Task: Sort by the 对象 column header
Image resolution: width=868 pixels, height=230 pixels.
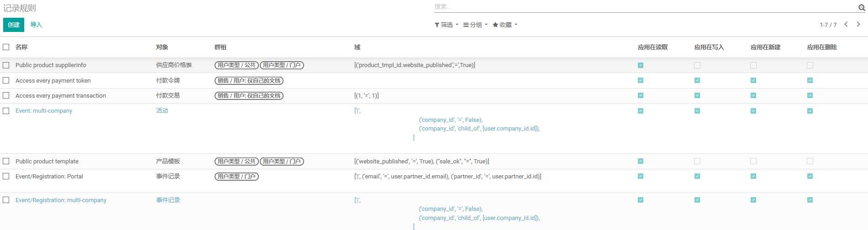Action: pos(162,47)
